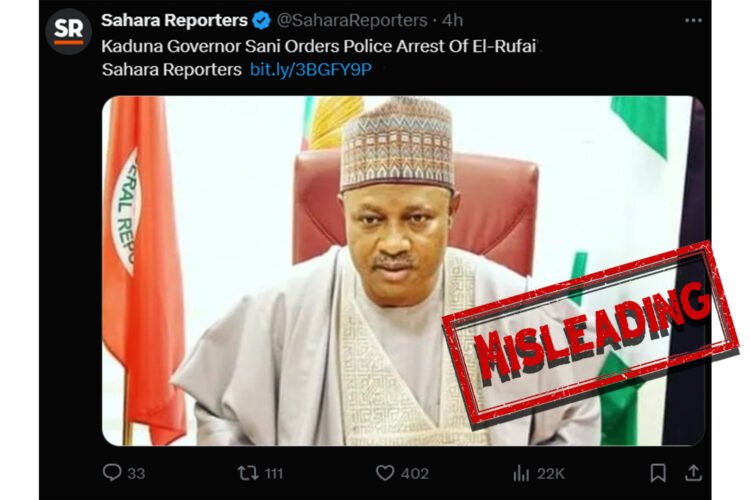This screenshot has width=750, height=500.
Task: Click the @SaharaReporters handle
Action: click(337, 20)
